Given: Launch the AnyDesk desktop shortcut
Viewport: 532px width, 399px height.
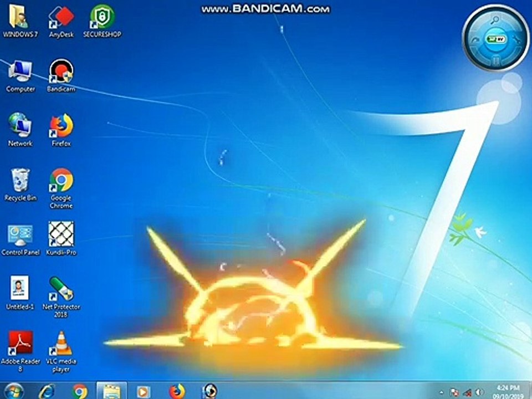Looking at the screenshot, I should tap(61, 21).
